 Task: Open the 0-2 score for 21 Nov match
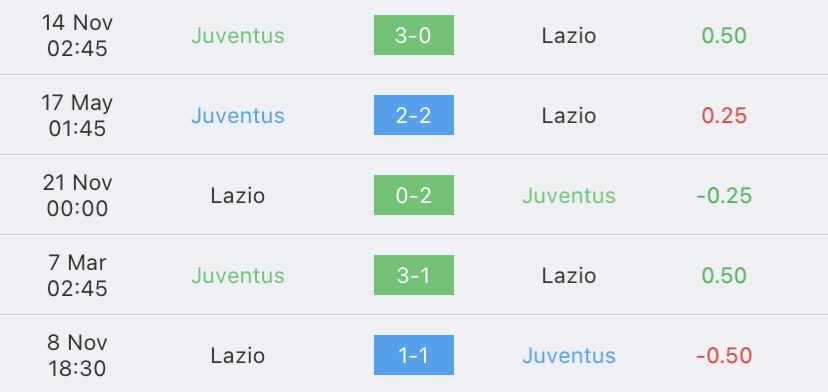click(413, 195)
